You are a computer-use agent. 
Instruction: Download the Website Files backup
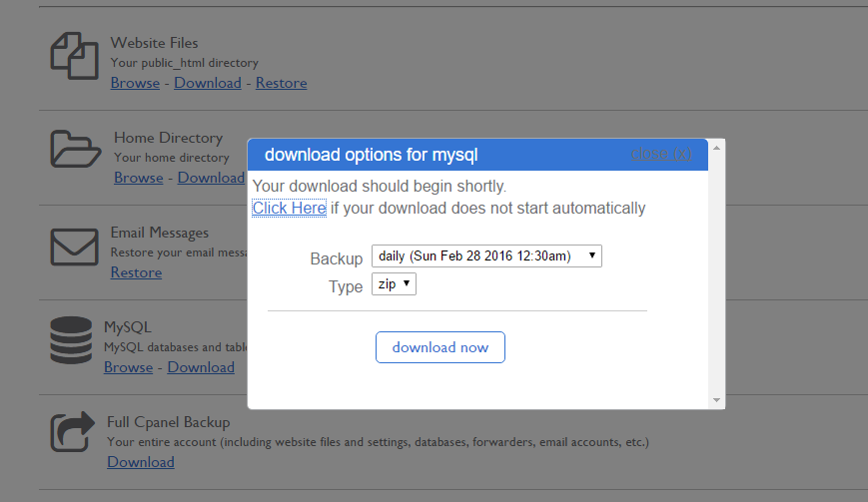[x=208, y=83]
